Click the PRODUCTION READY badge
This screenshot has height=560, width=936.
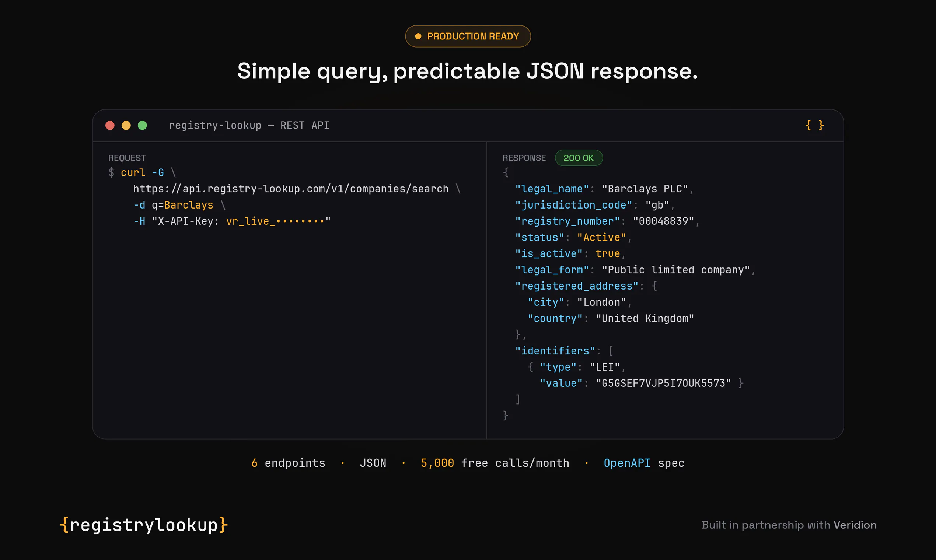(468, 36)
